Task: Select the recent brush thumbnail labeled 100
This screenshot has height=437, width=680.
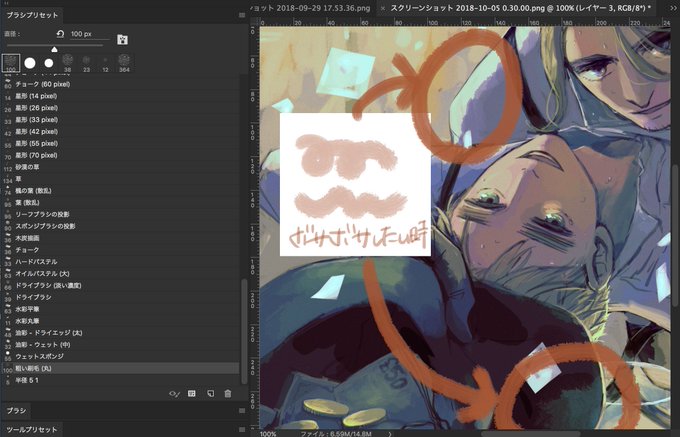Action: point(11,63)
